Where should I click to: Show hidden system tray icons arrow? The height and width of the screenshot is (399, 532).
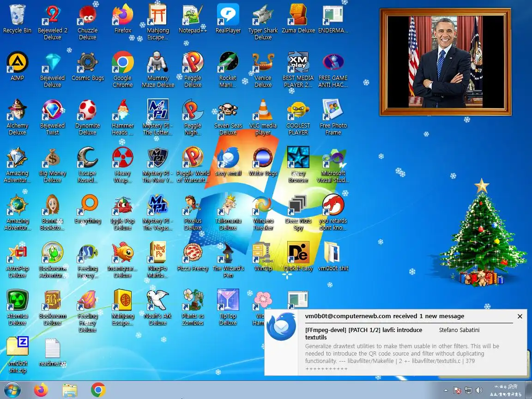click(446, 390)
